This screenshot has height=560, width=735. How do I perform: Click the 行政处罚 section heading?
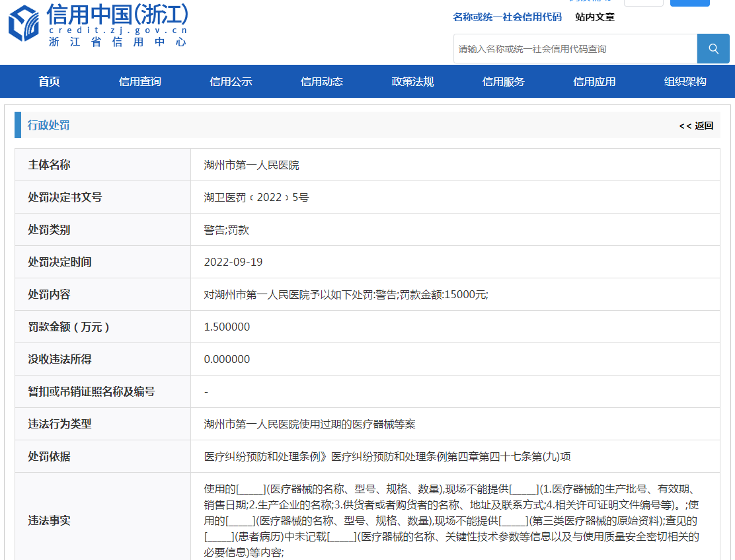pos(49,126)
